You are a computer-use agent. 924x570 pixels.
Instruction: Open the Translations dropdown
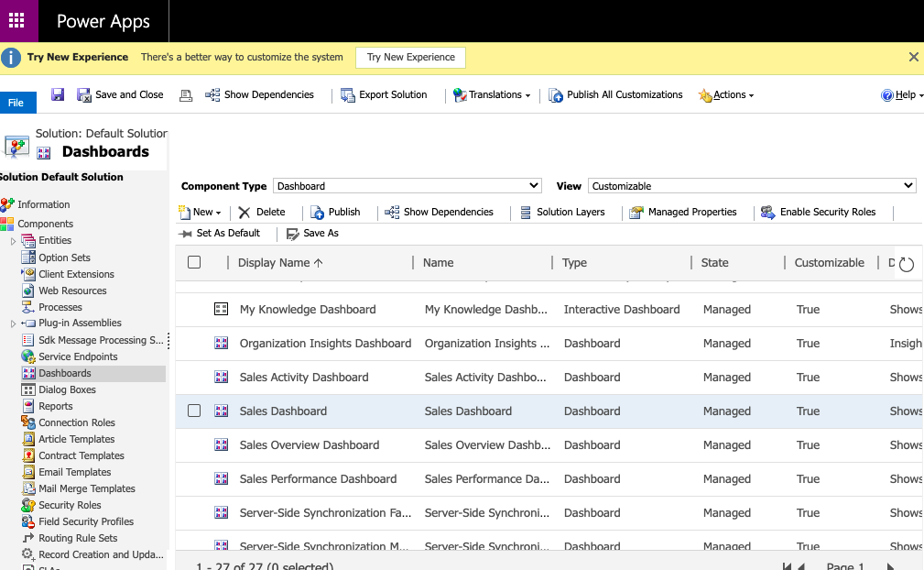[492, 95]
